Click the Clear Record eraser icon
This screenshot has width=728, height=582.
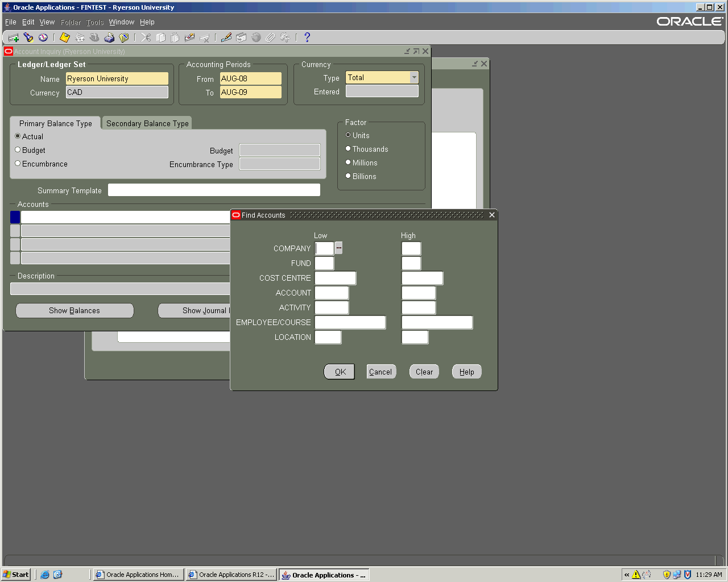click(190, 38)
